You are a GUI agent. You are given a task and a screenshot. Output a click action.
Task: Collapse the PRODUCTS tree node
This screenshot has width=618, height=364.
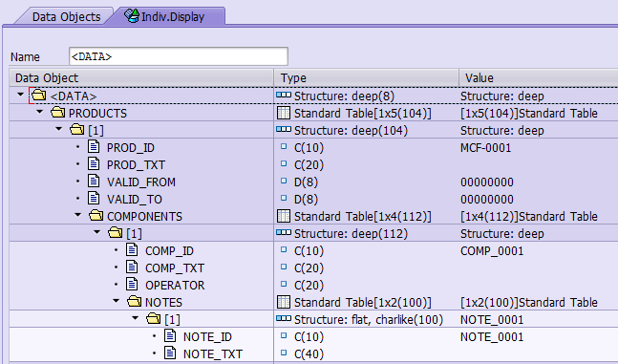39,112
